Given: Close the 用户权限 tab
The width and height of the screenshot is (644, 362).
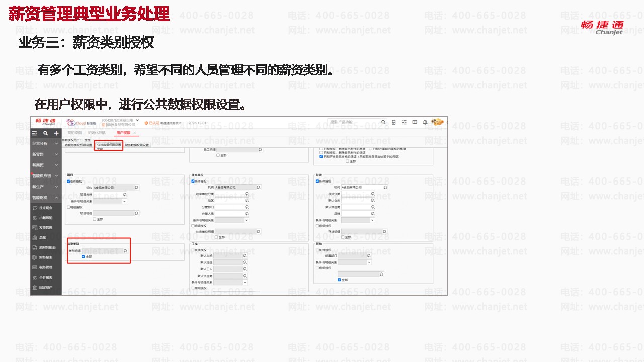Looking at the screenshot, I should click(135, 133).
